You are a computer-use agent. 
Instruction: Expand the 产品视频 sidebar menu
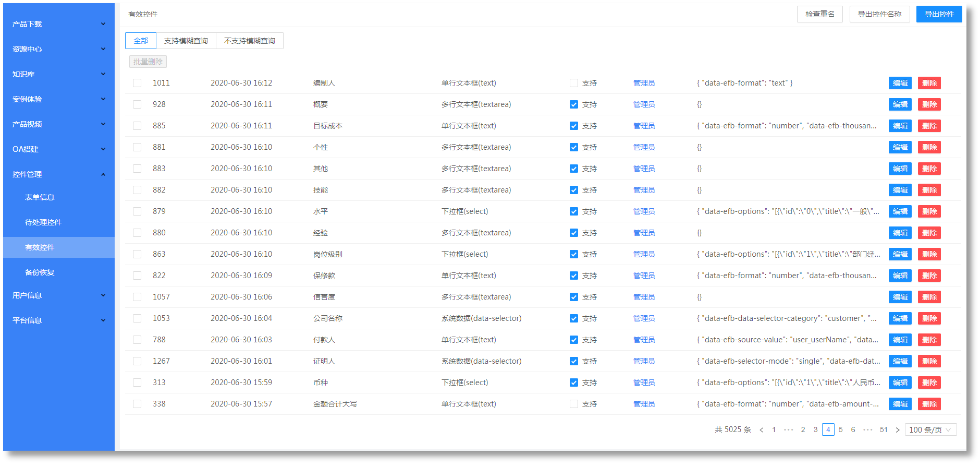tap(58, 124)
